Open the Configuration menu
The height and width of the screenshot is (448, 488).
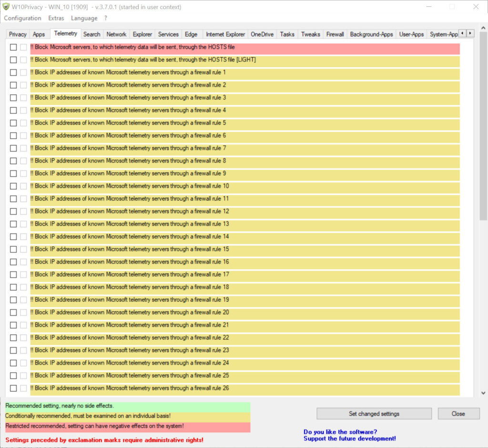pyautogui.click(x=22, y=18)
